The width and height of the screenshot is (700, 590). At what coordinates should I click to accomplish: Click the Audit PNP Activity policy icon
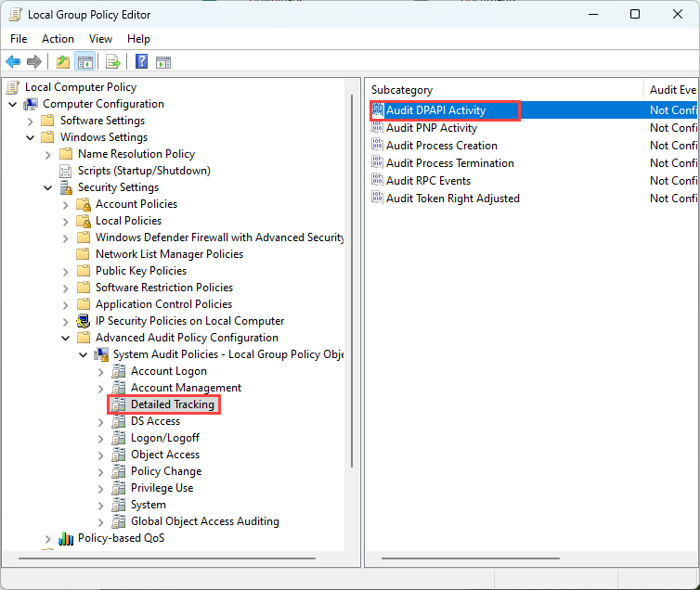[x=377, y=128]
